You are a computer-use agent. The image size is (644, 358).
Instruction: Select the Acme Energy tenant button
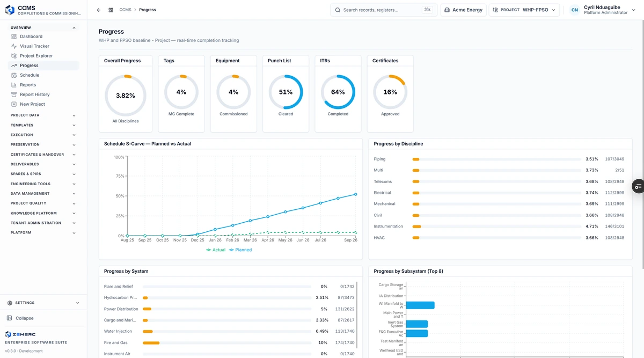[x=464, y=10]
